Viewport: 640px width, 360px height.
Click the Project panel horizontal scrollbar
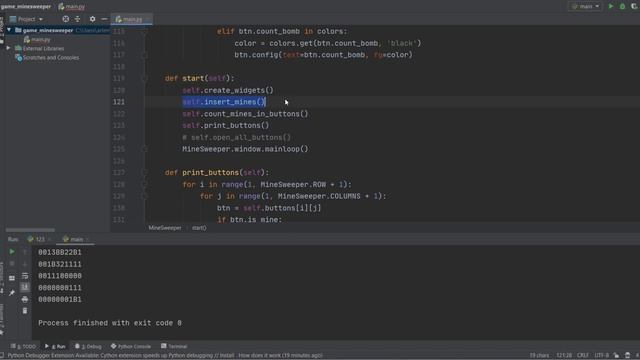30,230
